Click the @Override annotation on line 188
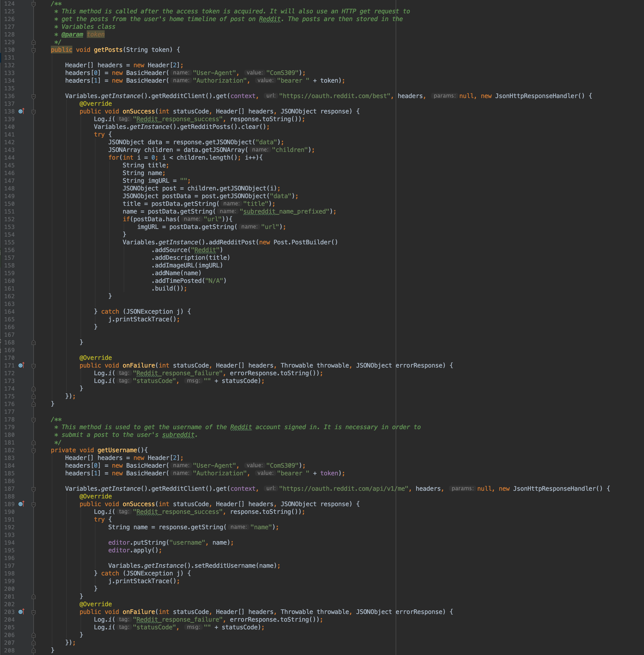644x655 pixels. (x=96, y=496)
